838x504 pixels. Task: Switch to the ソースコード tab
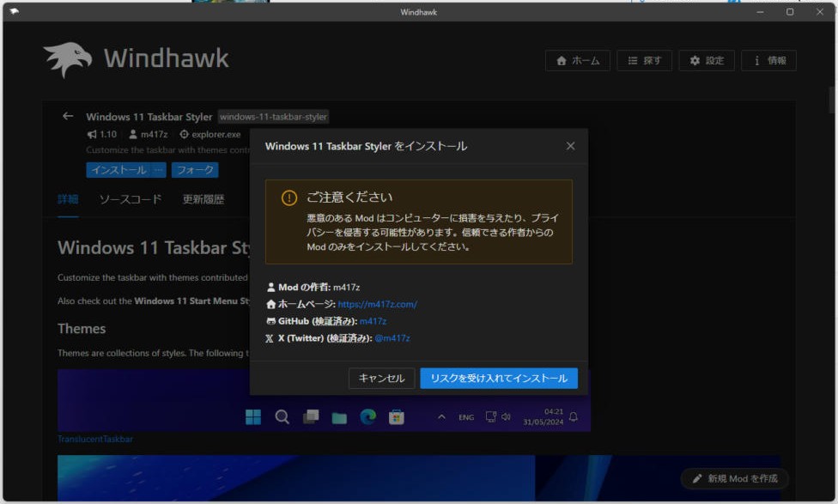[131, 199]
